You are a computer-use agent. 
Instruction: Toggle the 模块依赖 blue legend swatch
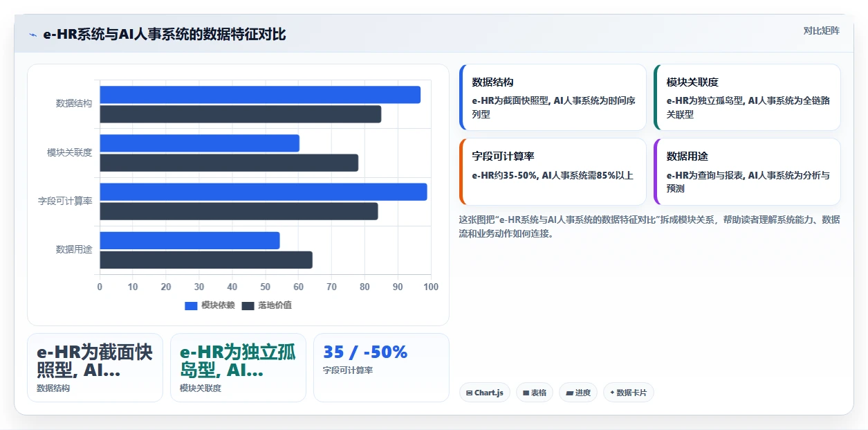pos(191,305)
